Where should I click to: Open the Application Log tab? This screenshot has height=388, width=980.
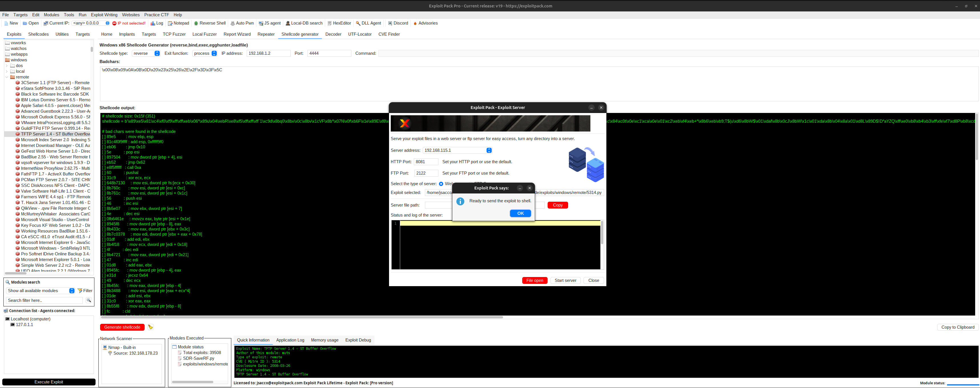(x=290, y=340)
